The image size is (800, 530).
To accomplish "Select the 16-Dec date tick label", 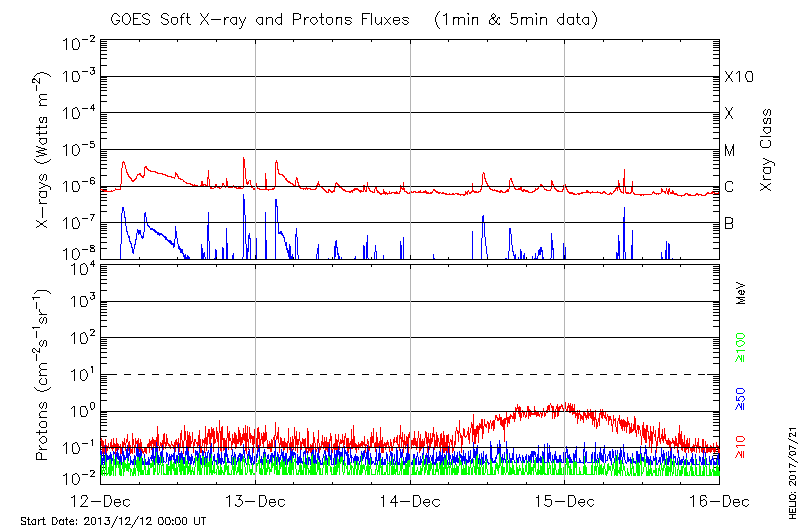I will (x=719, y=501).
